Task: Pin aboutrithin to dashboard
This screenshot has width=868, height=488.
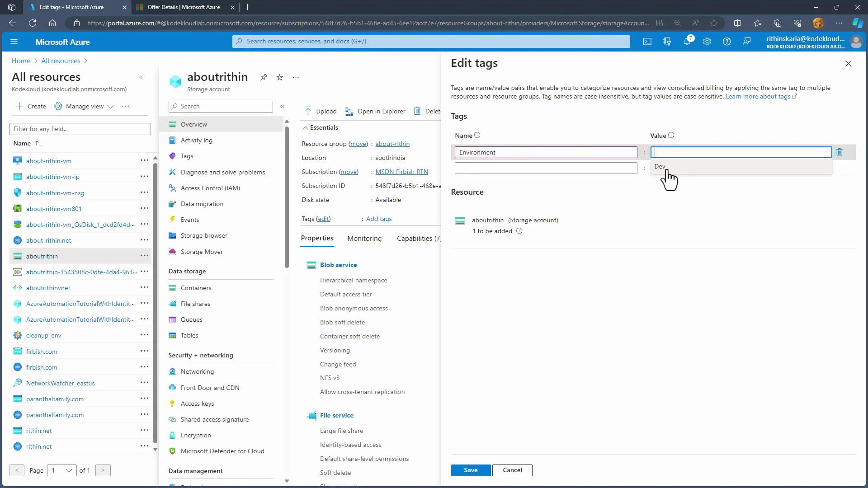Action: pyautogui.click(x=264, y=77)
